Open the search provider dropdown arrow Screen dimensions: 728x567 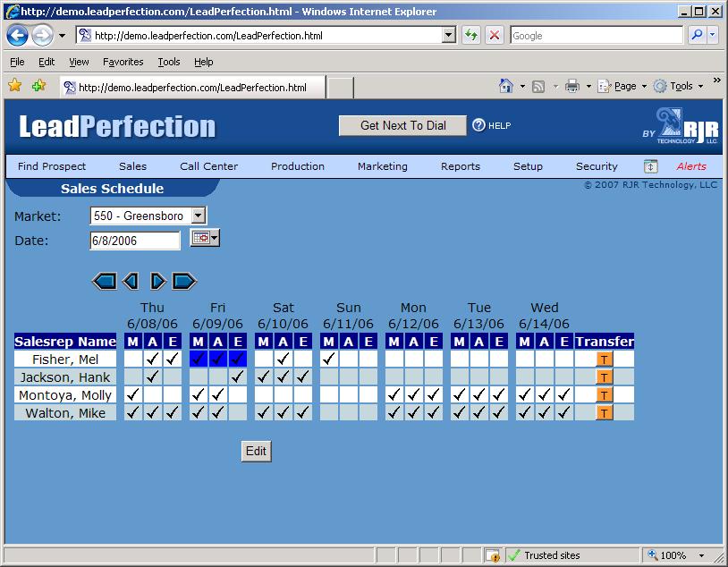[713, 35]
